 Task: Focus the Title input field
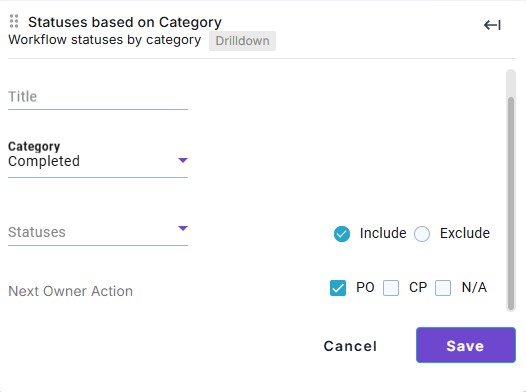pyautogui.click(x=98, y=97)
